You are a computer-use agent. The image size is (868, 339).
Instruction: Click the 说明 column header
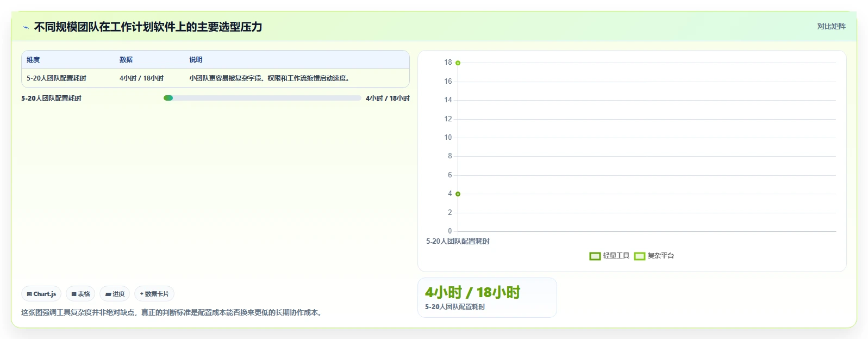196,60
